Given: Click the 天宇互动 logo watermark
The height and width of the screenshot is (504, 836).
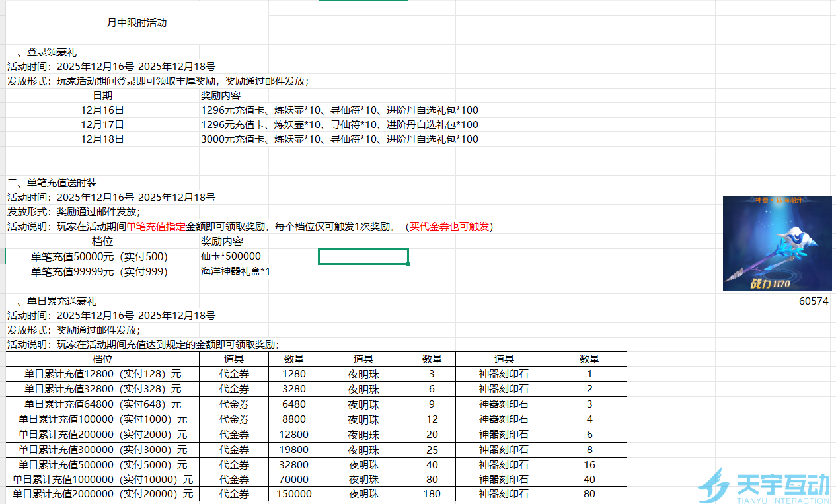Looking at the screenshot, I should tap(764, 486).
